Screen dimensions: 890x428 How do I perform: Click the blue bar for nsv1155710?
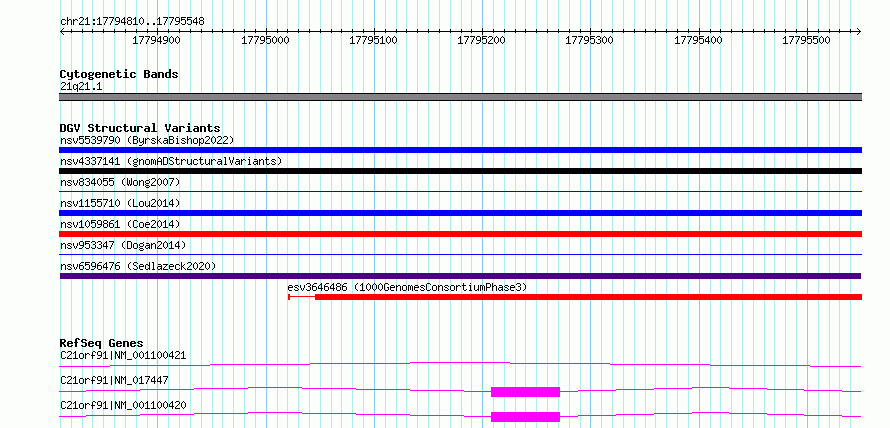point(460,213)
